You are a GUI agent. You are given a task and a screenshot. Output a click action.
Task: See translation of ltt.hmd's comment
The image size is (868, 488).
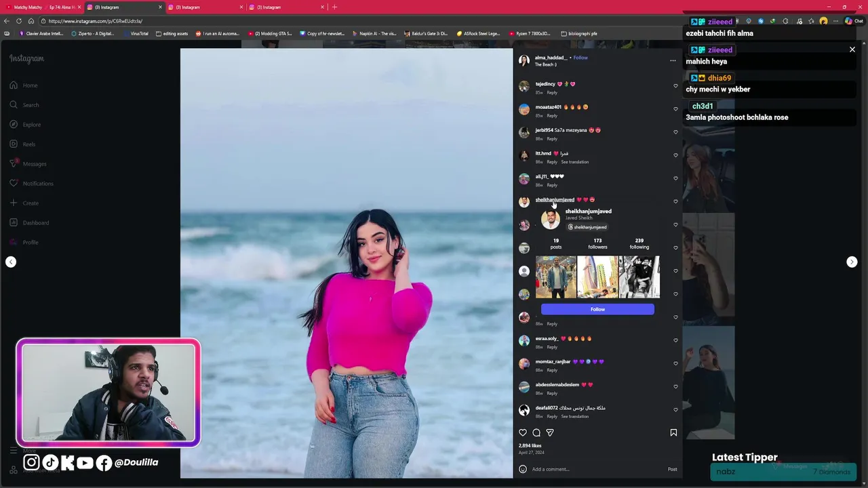574,162
